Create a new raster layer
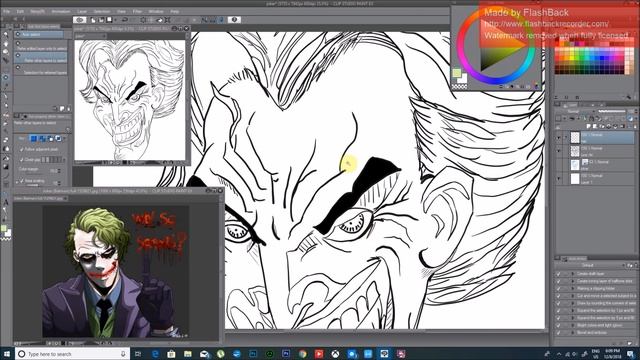Screen dimensions: 640x360 click(589, 126)
